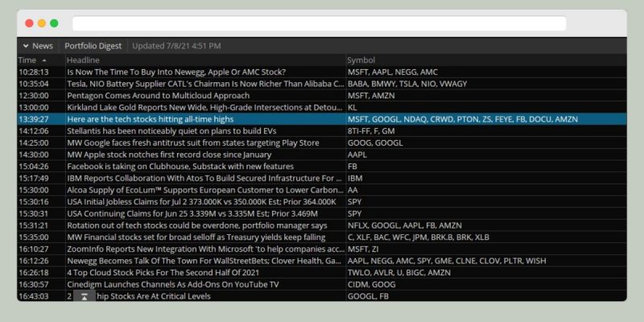Click the red close window button
644x322 pixels.
click(29, 23)
